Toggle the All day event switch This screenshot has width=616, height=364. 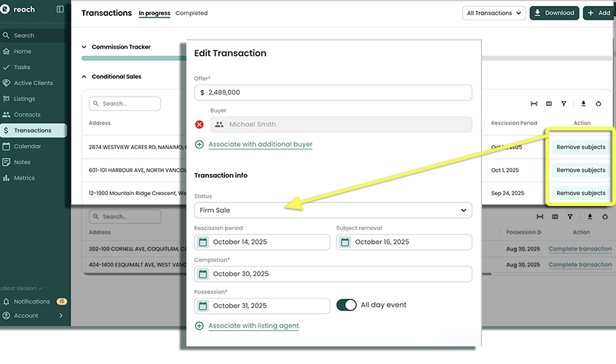(347, 305)
